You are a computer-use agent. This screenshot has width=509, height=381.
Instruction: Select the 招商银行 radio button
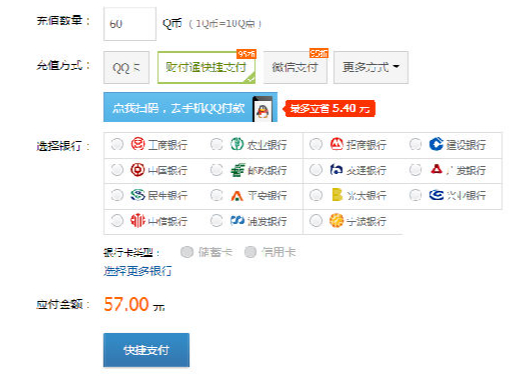point(316,144)
